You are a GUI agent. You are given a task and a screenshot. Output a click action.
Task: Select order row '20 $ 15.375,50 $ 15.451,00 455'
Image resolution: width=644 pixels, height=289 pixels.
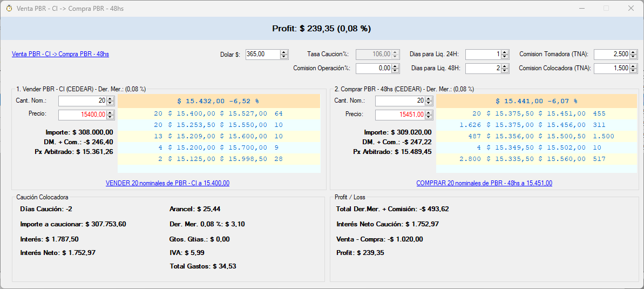point(537,114)
